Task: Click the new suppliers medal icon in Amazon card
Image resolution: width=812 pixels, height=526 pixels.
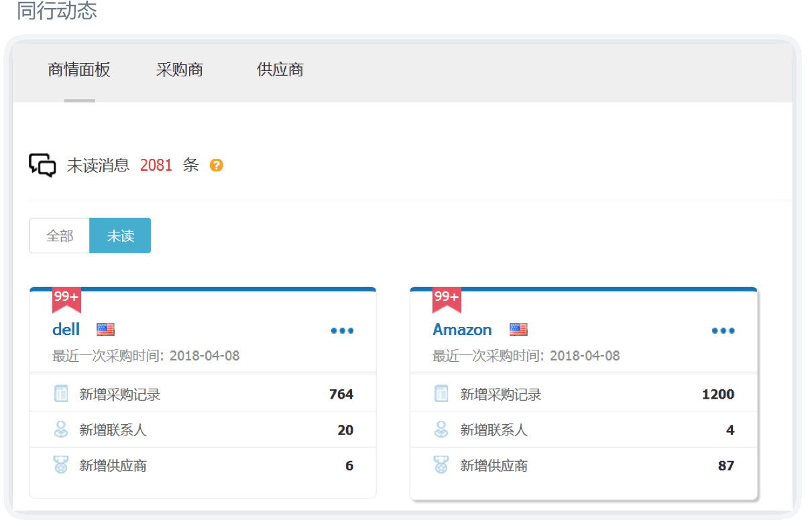Action: [441, 465]
